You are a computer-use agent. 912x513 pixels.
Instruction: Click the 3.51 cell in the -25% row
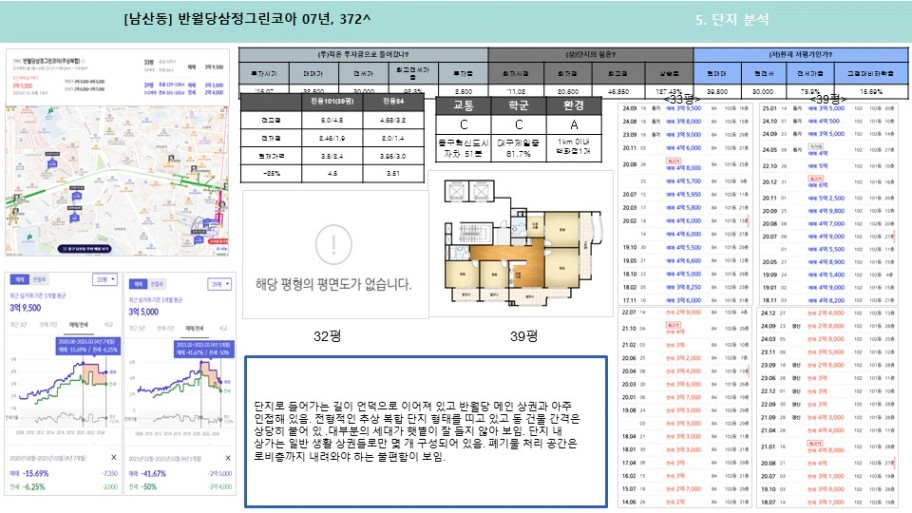pyautogui.click(x=393, y=173)
